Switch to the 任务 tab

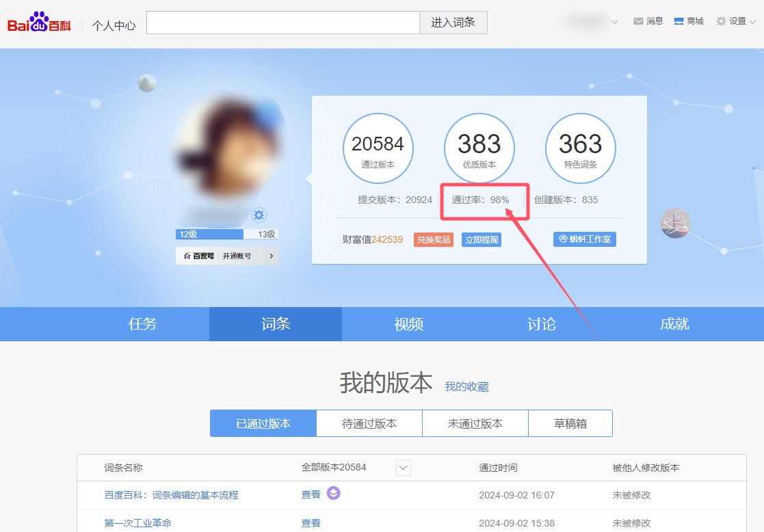[143, 324]
